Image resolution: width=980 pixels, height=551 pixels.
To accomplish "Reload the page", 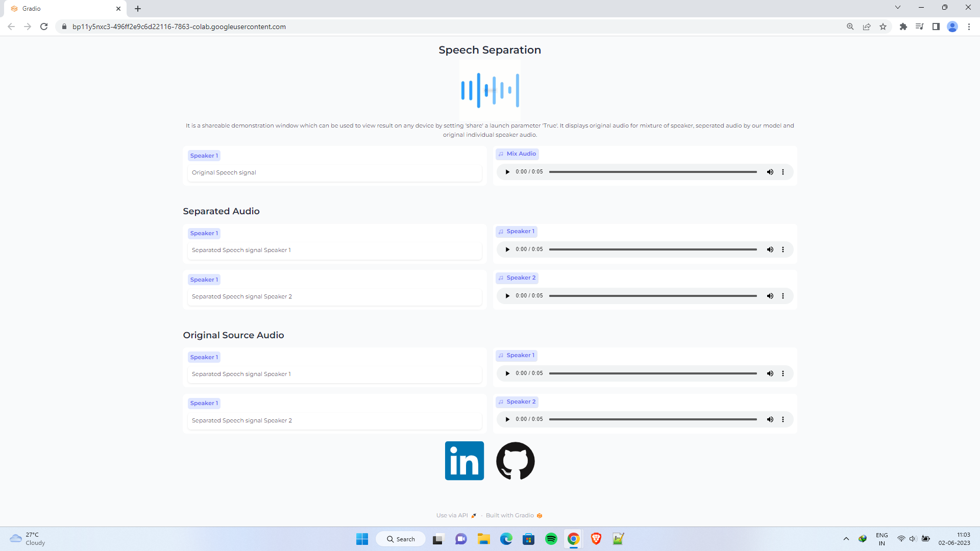I will 44,27.
